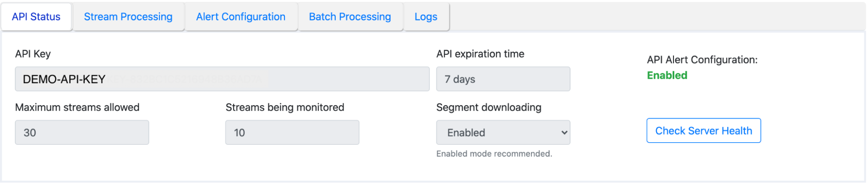Click the Maximum streams allowed label
The height and width of the screenshot is (184, 868).
(77, 107)
